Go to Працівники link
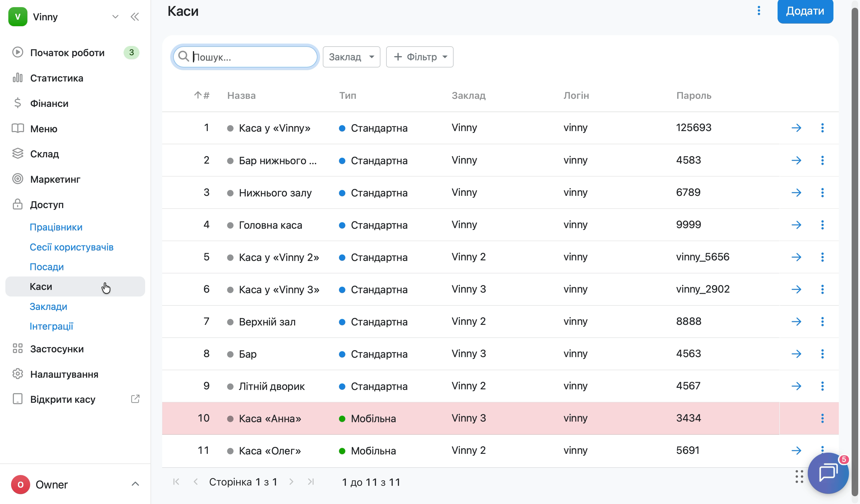The image size is (860, 504). tap(56, 227)
